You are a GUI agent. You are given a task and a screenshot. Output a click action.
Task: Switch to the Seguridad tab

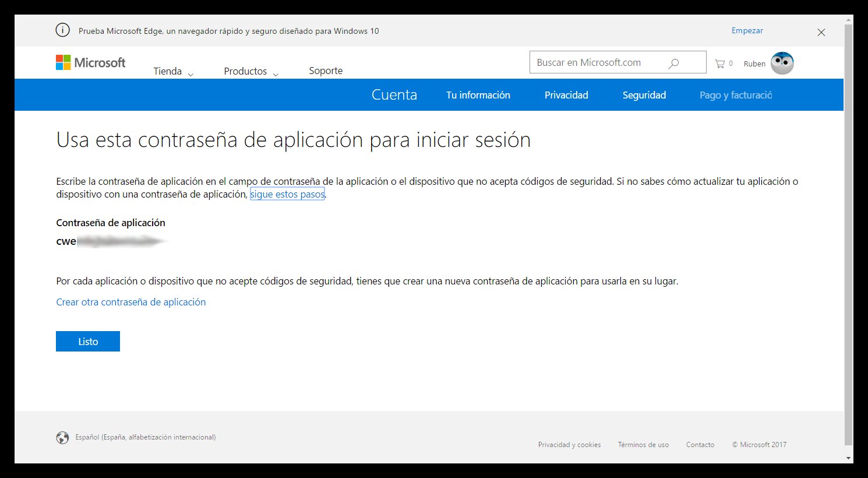pos(644,94)
